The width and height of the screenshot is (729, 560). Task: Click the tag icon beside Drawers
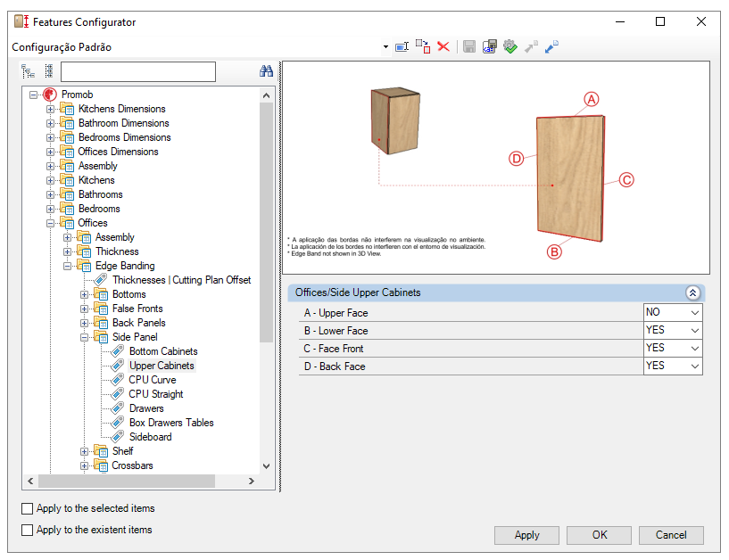(118, 408)
